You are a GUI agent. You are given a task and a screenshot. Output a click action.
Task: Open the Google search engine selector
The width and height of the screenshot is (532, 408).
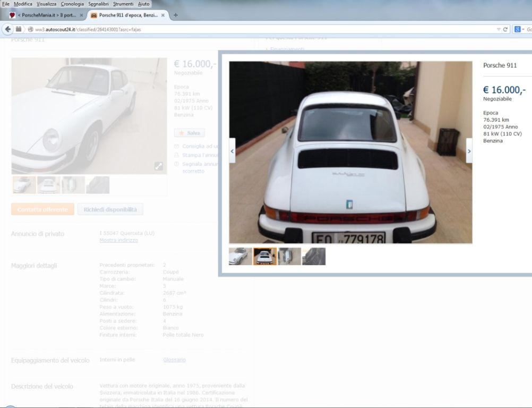click(519, 30)
